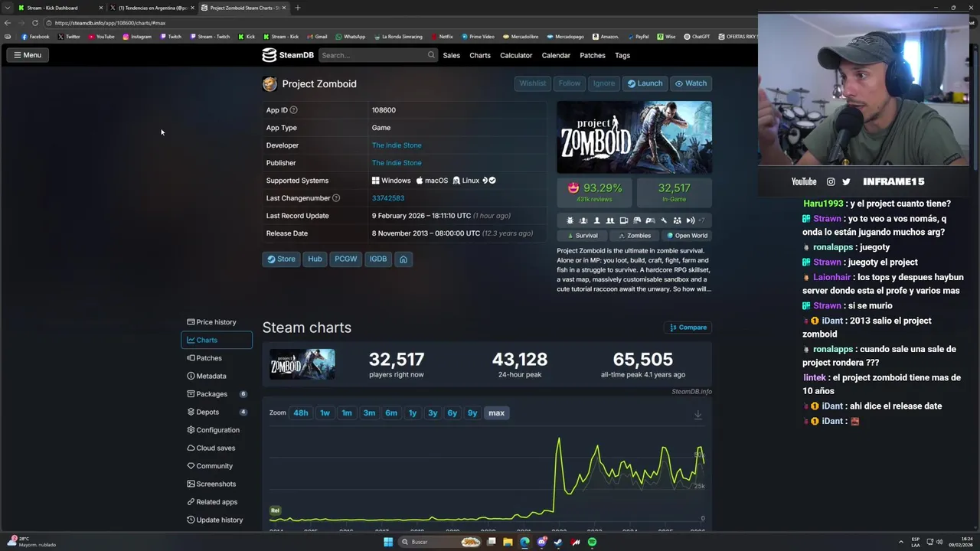Open the Patches nav item

(593, 55)
